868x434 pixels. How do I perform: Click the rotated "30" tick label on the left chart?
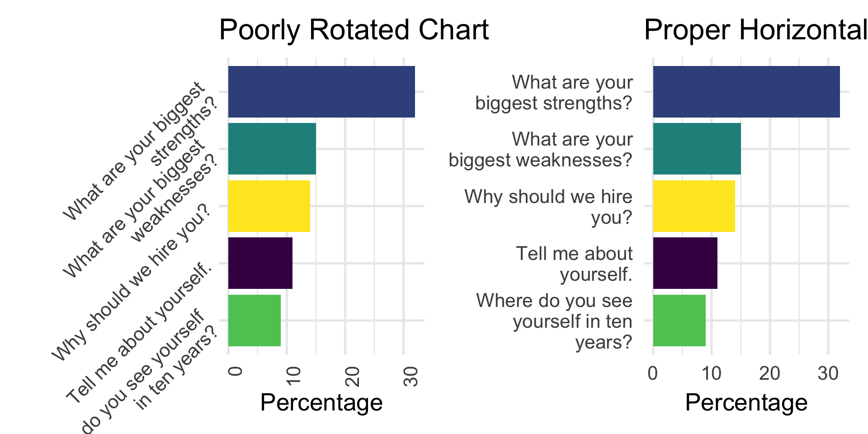(x=411, y=376)
